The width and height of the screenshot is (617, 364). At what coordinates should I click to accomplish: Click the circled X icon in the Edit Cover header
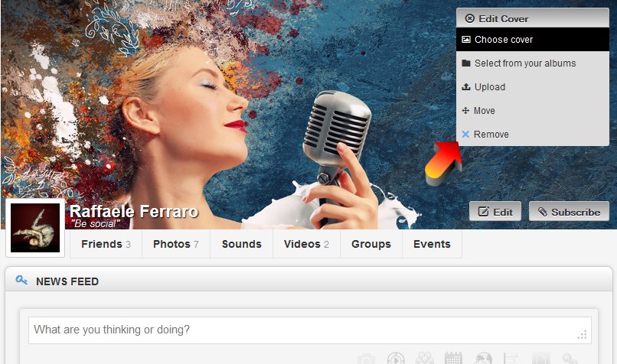pyautogui.click(x=469, y=18)
